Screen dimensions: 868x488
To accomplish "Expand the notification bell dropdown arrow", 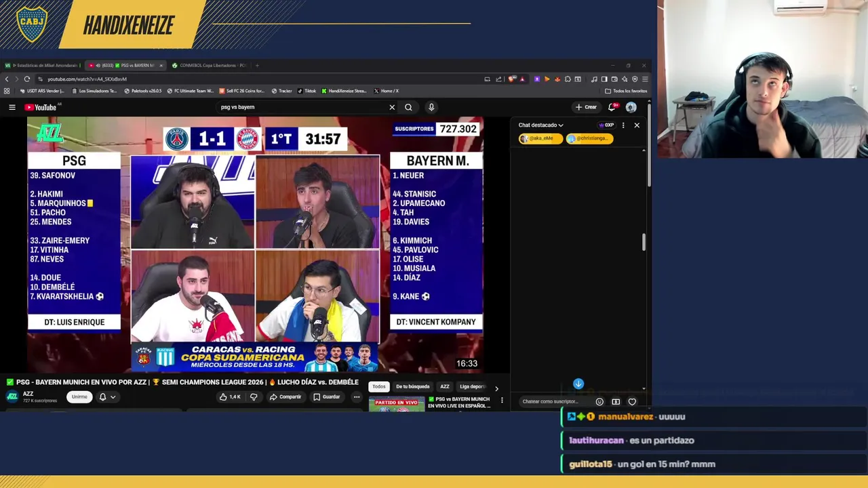I will pos(113,397).
